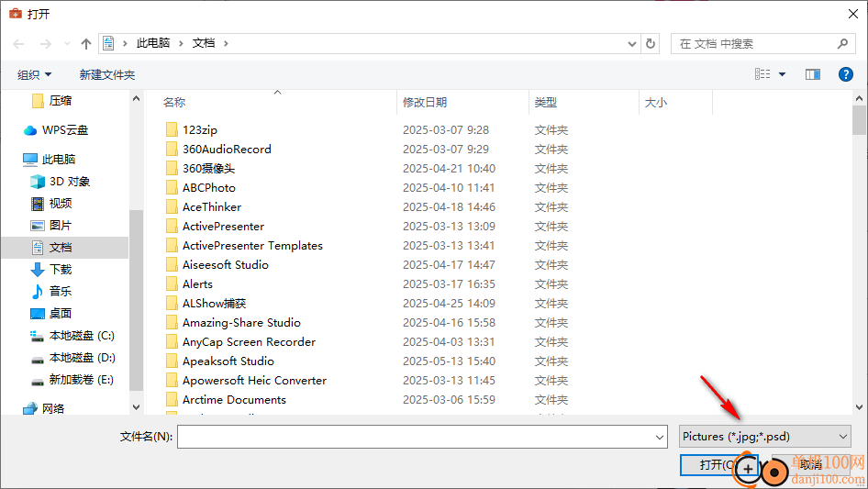
Task: Open Pictures (*.jpg;*.psd) file type dropdown
Action: 765,437
